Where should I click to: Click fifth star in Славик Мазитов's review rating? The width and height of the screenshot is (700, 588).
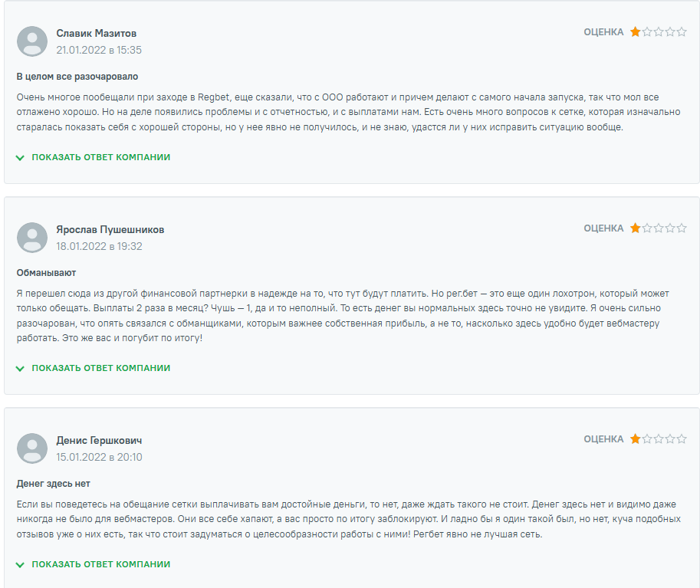682,32
